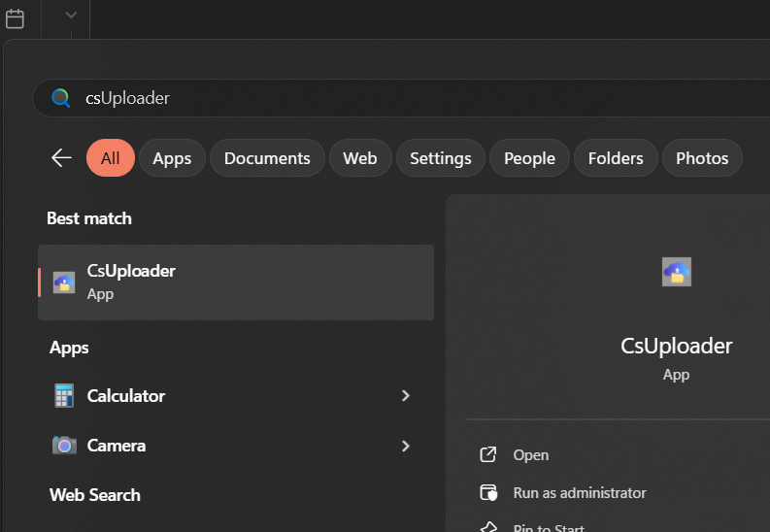Click the Open external-link icon
Screen dimensions: 770x532
pyautogui.click(x=488, y=454)
